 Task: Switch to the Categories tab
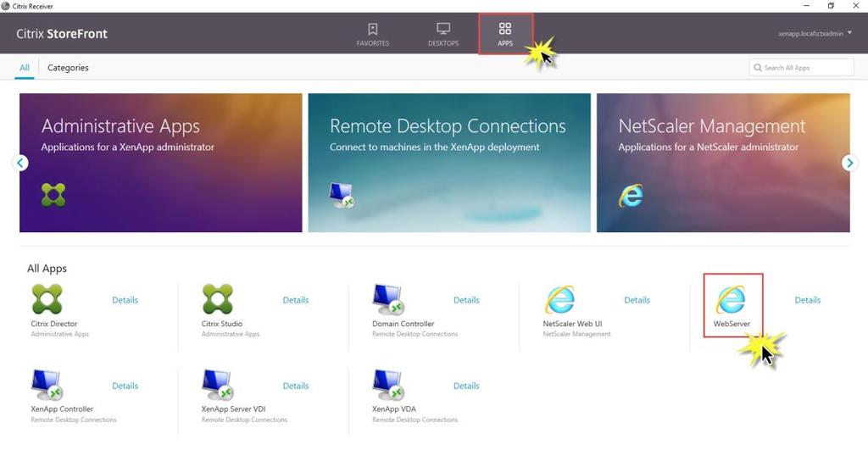pos(68,68)
